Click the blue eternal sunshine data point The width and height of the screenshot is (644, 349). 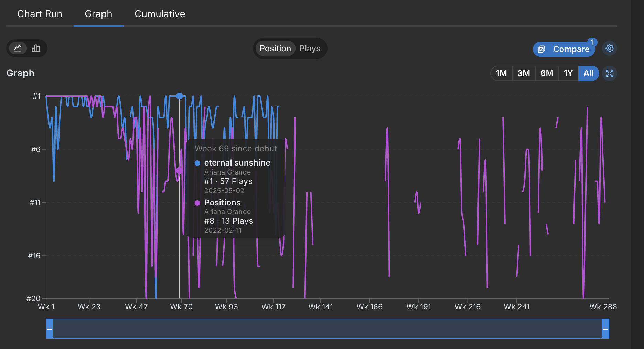179,96
